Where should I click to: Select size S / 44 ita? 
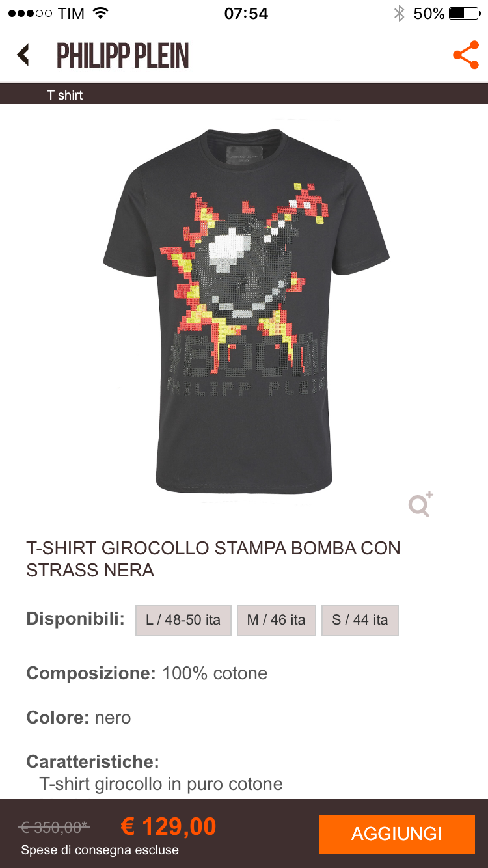click(x=360, y=620)
